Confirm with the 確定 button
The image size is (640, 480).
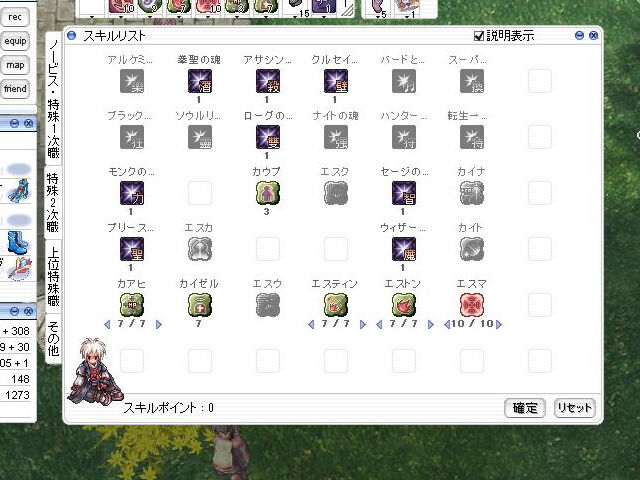[x=525, y=408]
